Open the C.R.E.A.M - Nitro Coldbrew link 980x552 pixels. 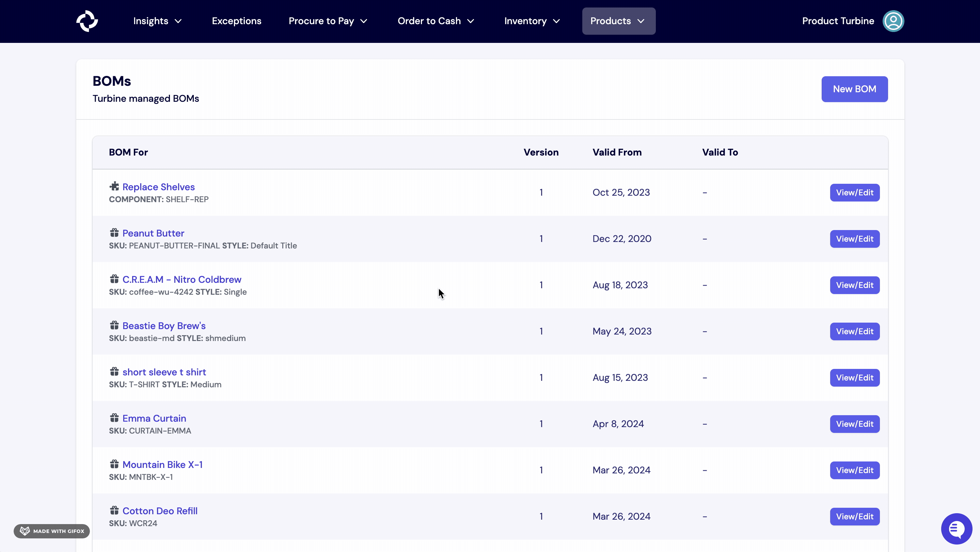181,279
